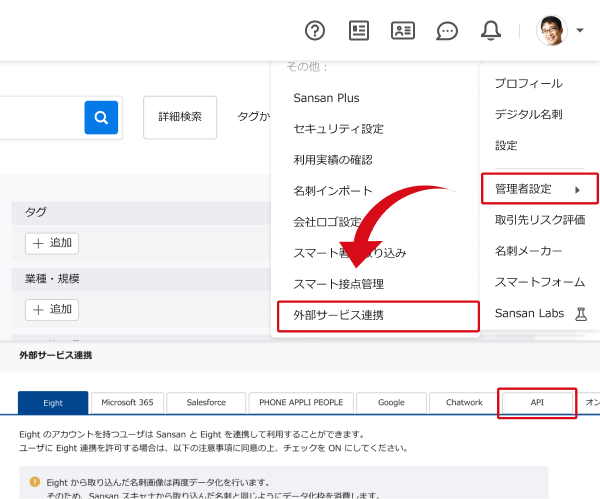Click the 詳細検索 button
600x499 pixels.
[x=180, y=117]
